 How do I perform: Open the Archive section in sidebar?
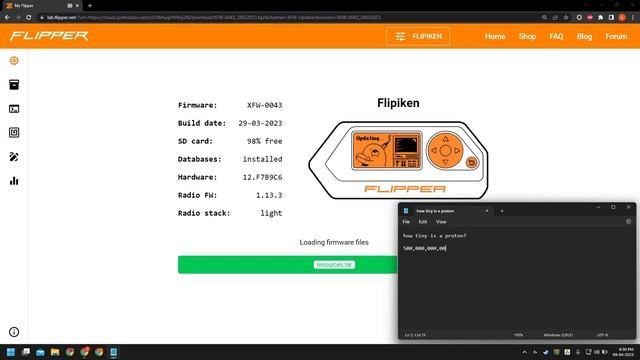pos(14,84)
